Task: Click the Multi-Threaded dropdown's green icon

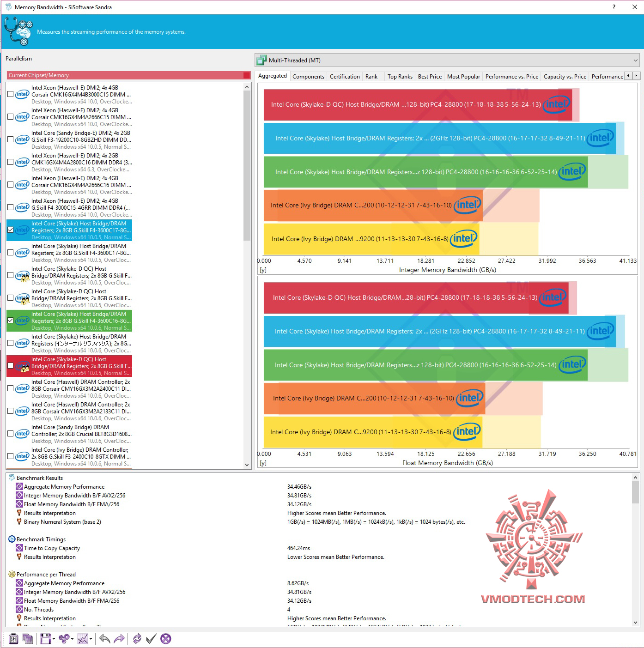Action: [x=261, y=60]
